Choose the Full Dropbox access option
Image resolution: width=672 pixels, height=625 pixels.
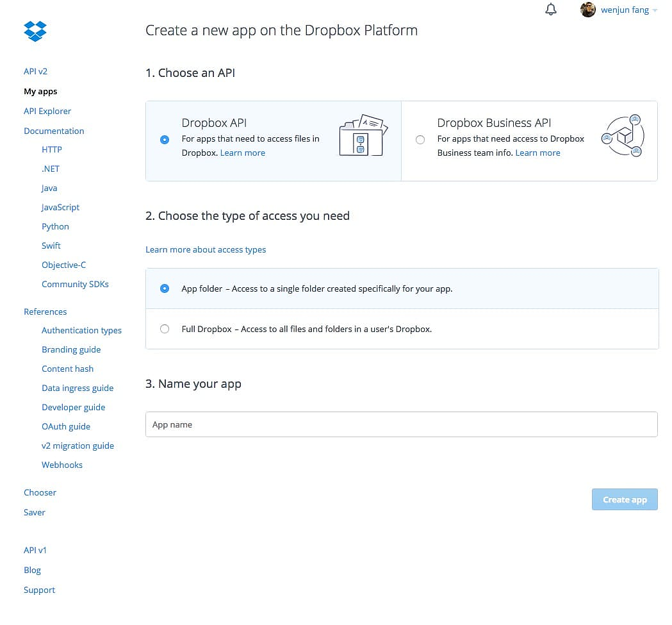[165, 329]
